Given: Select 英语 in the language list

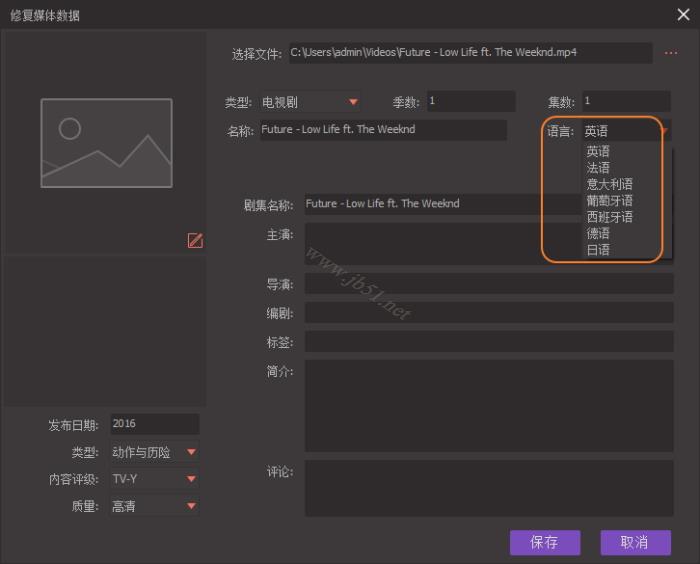Looking at the screenshot, I should pos(598,151).
